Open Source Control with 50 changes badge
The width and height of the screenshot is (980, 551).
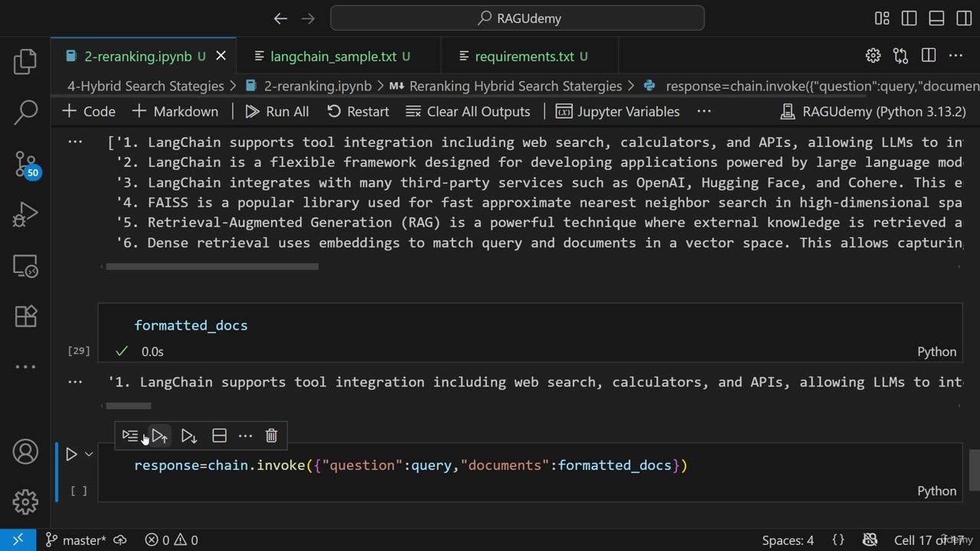click(x=25, y=164)
